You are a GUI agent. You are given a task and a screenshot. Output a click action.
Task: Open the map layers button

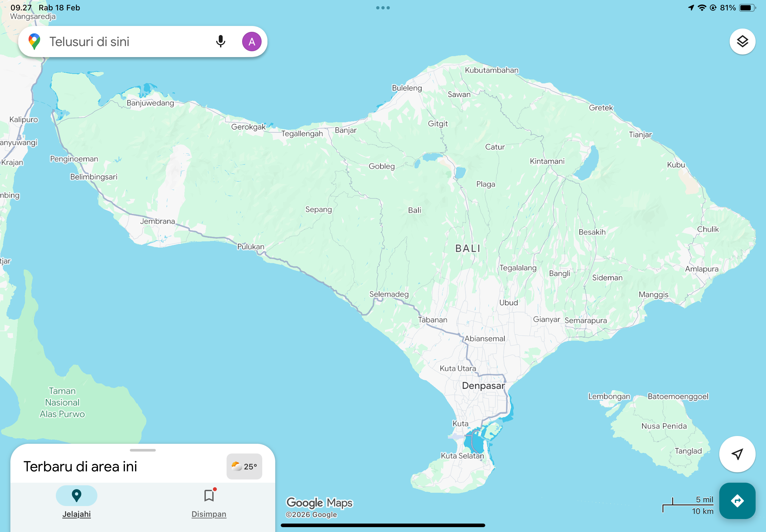[x=742, y=42]
